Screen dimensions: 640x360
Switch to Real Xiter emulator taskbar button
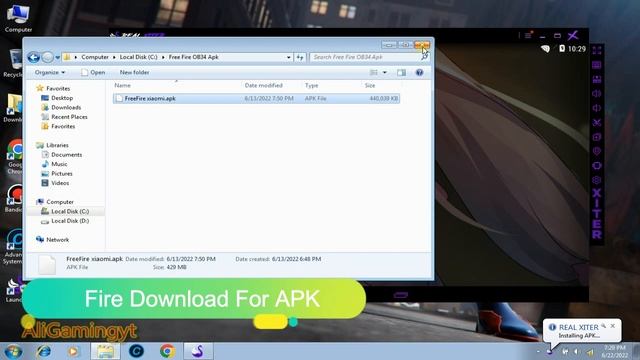(x=198, y=351)
